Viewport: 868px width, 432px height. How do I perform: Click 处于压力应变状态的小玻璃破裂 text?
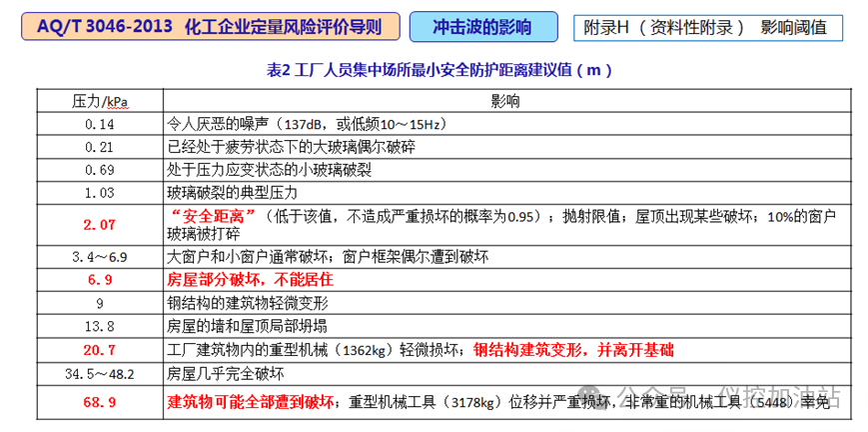click(x=269, y=170)
